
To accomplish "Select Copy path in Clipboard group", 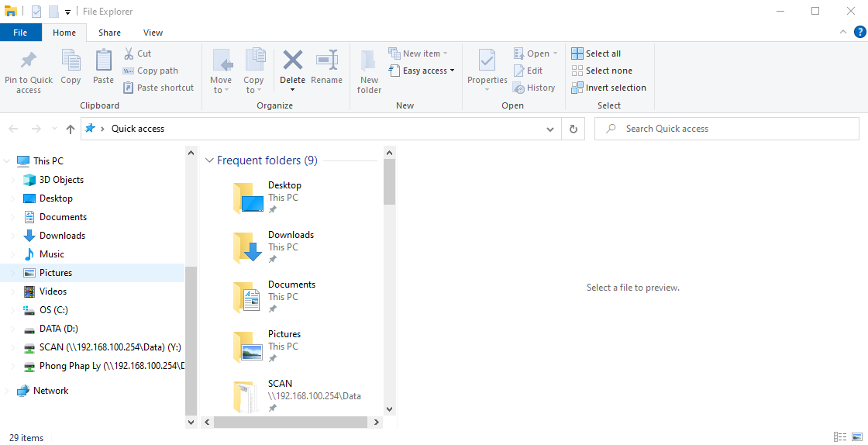I will (x=150, y=71).
